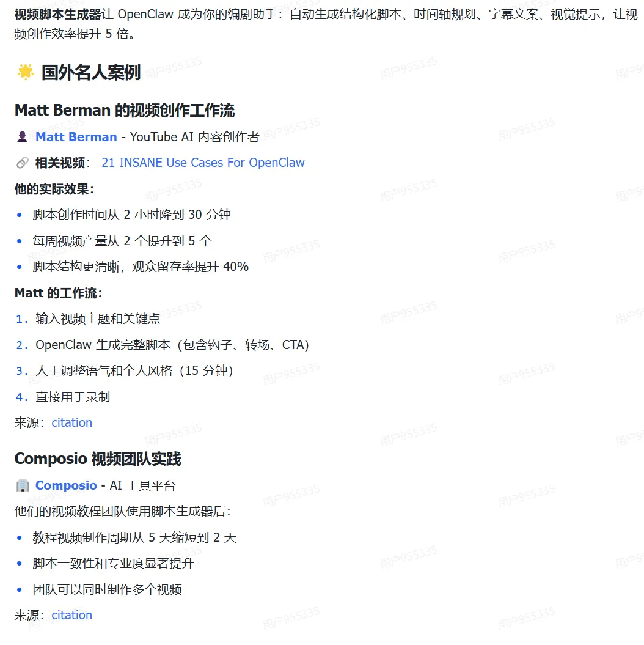
Task: Select the heading Matt Berman 的视频创作工作流
Action: click(125, 110)
